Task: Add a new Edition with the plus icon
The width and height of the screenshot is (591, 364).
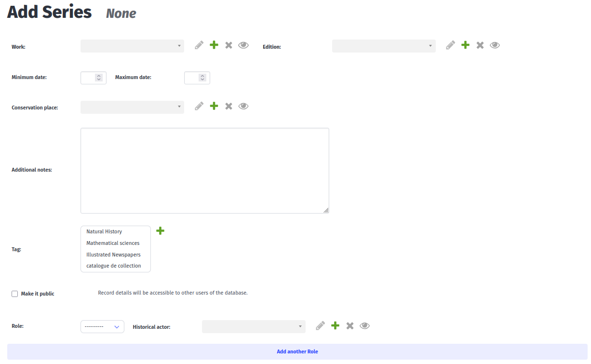Action: pyautogui.click(x=465, y=45)
